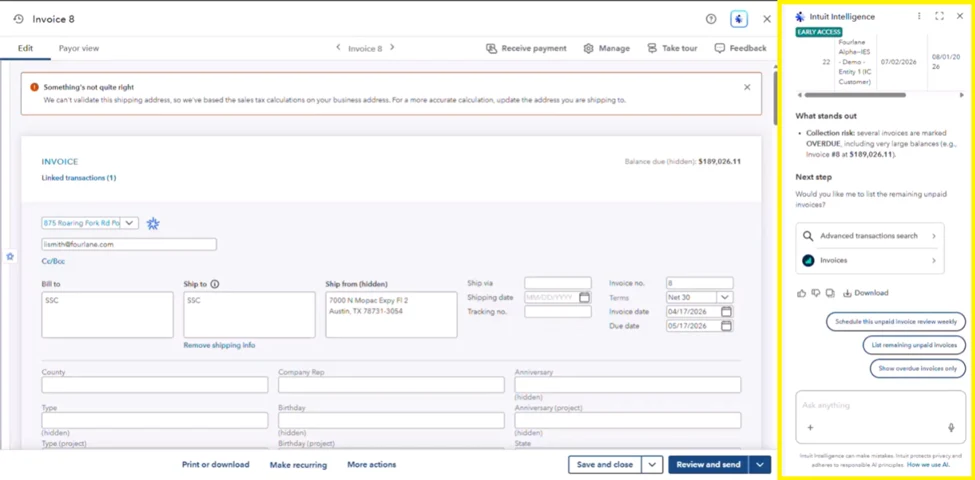
Task: Download the assistant response
Action: tap(866, 293)
